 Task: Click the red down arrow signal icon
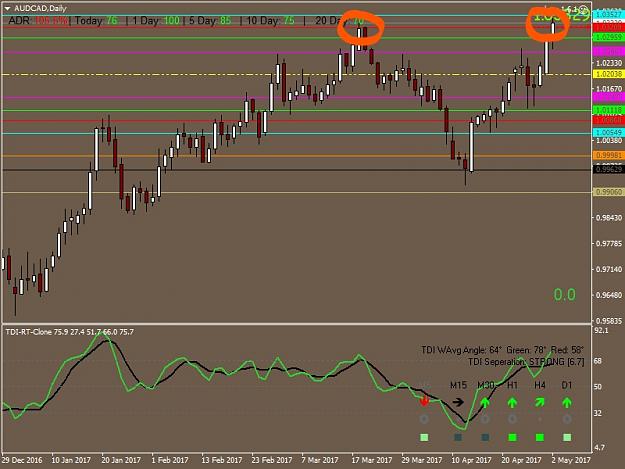pos(424,401)
